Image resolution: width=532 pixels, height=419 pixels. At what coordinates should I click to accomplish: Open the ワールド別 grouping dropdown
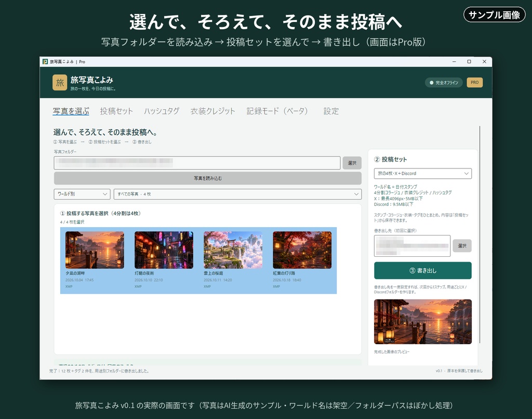82,194
